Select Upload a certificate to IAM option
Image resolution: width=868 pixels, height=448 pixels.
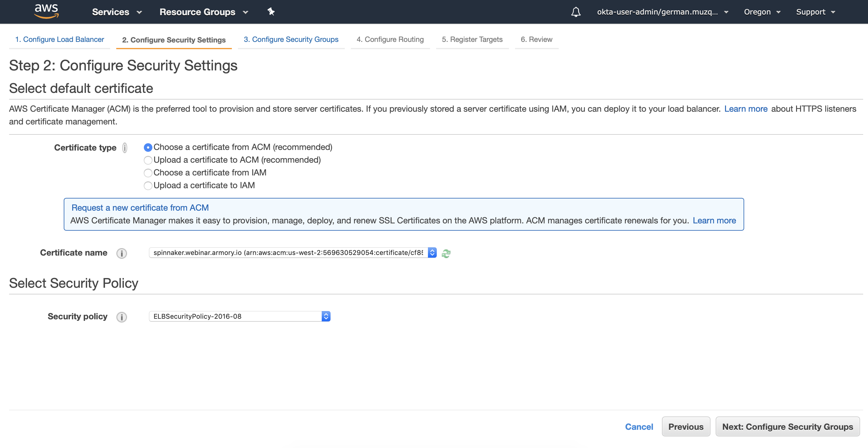[147, 186]
